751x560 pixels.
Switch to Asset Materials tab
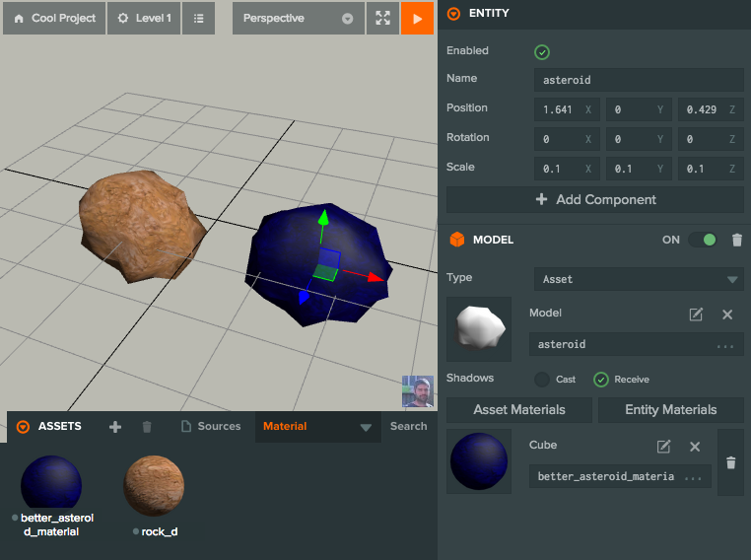point(519,409)
